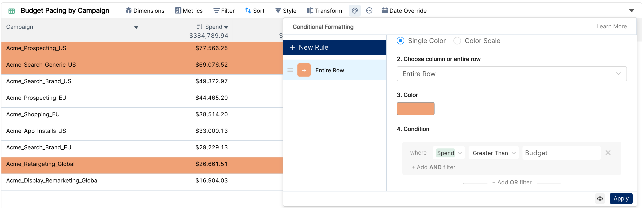Select the Acme_Display_Remarketing_Global campaign cell
Screen dimensions: 644x208
pos(72,182)
